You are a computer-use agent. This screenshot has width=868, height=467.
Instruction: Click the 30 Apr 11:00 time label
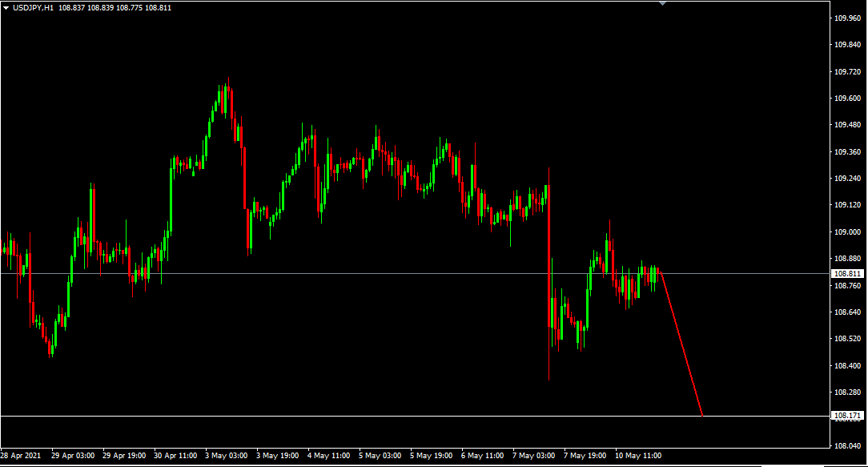(175, 456)
